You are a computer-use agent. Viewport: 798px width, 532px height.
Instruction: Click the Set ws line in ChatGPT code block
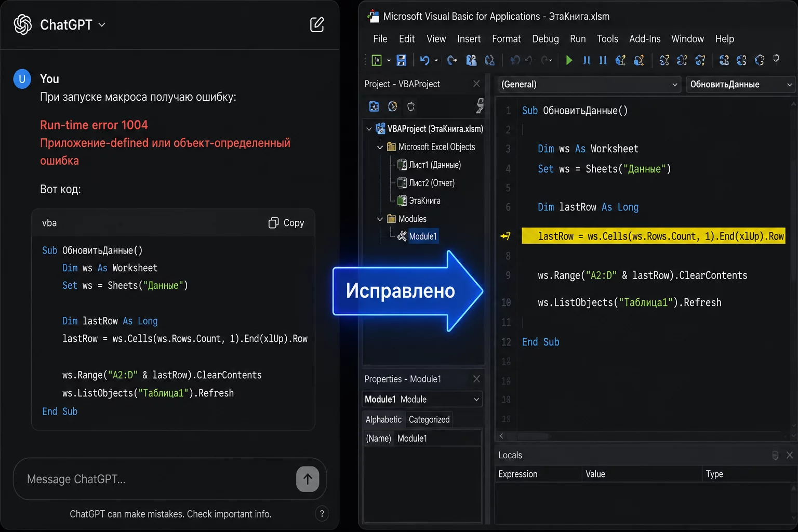[125, 285]
